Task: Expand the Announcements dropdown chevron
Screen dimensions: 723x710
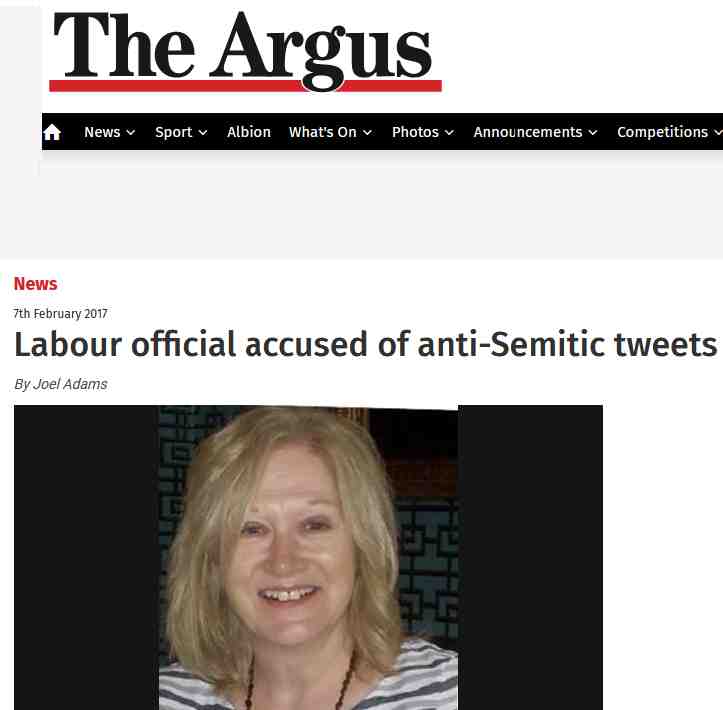Action: [593, 133]
